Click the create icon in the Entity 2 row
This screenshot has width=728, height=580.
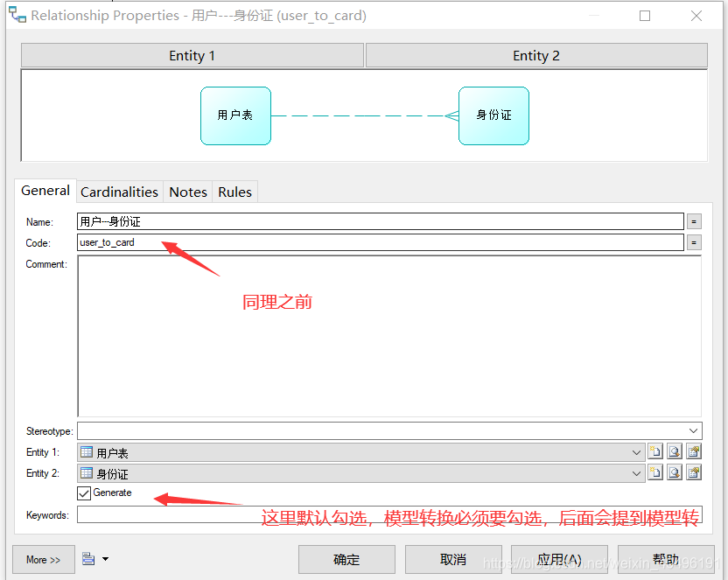(x=655, y=472)
